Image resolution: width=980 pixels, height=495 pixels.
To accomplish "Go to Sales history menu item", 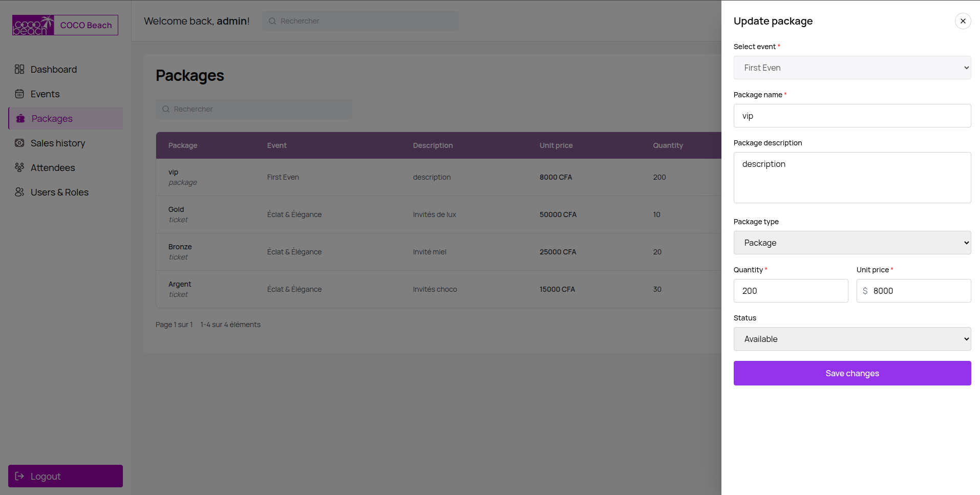I will 57,143.
